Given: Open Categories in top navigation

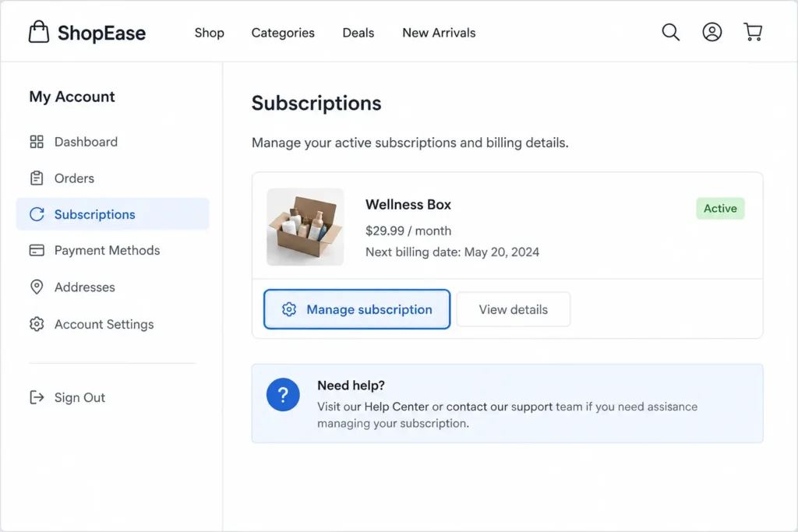Looking at the screenshot, I should 283,33.
